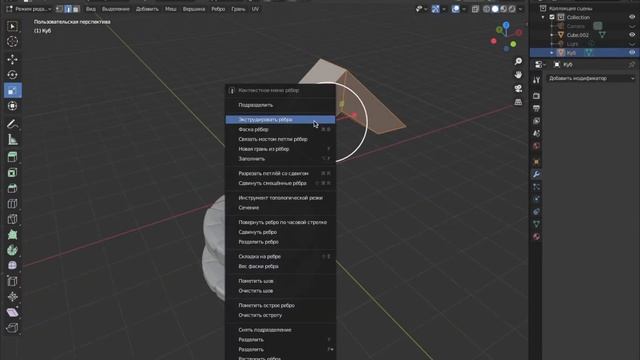640x360 pixels.
Task: Toggle camera view with camera icon
Action: (518, 89)
